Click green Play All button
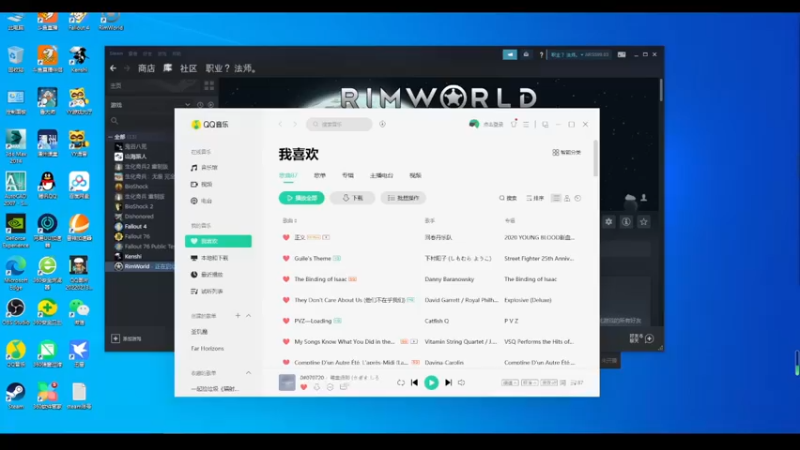This screenshot has height=450, width=800. coord(302,198)
